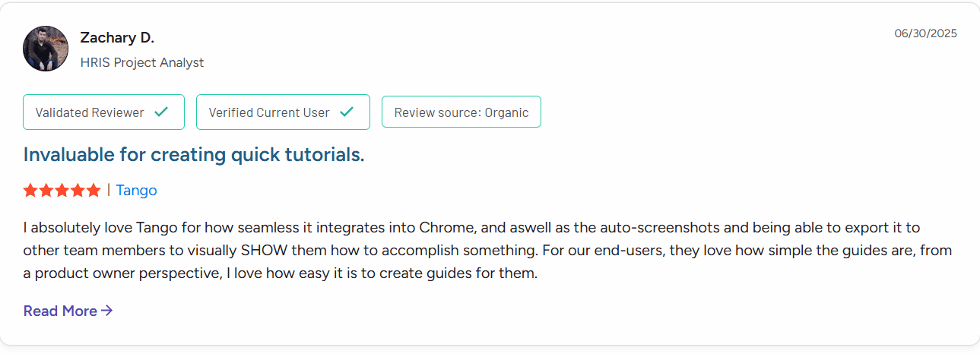The height and width of the screenshot is (357, 980).
Task: Expand the review via Read More link
Action: click(x=60, y=311)
